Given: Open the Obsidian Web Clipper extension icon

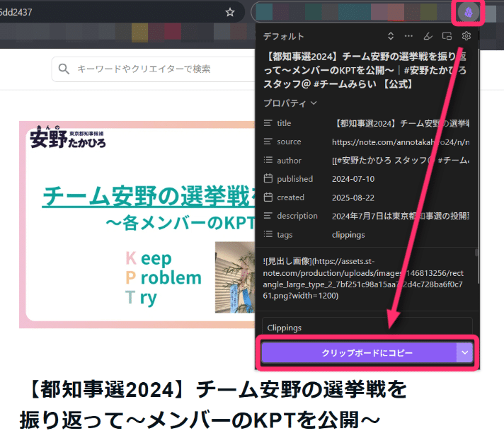Looking at the screenshot, I should click(x=468, y=12).
